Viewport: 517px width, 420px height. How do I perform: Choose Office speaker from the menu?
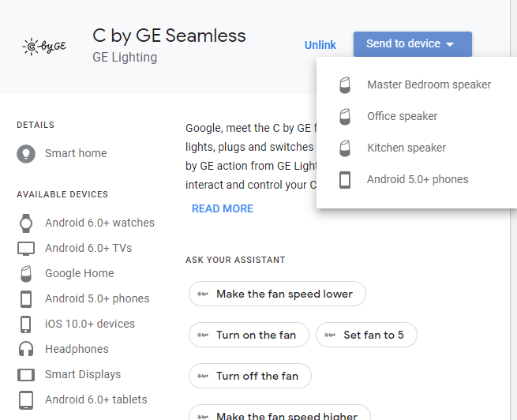[417, 116]
